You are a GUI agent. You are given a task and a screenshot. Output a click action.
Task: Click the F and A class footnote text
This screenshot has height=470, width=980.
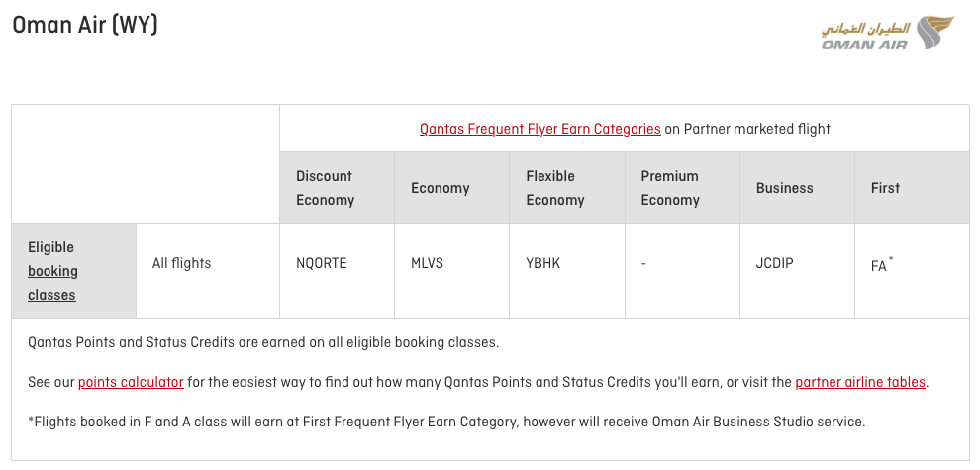point(446,422)
